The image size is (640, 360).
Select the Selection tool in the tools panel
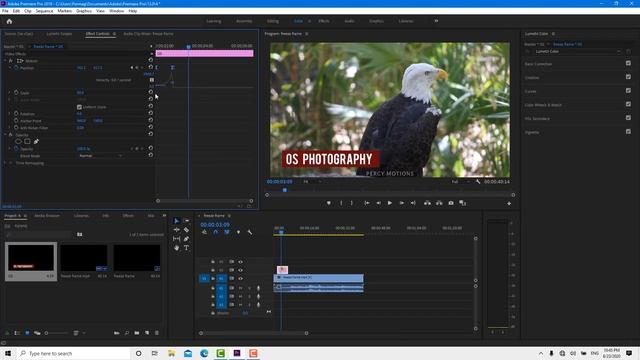click(x=176, y=221)
